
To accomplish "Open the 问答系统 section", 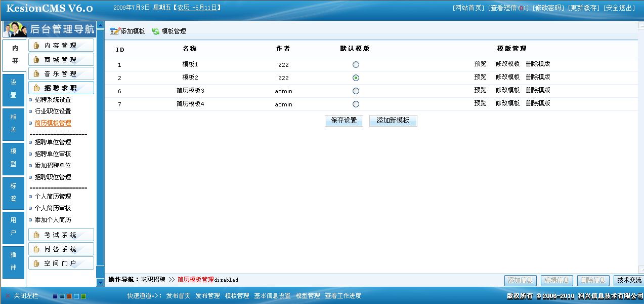I will click(61, 248).
